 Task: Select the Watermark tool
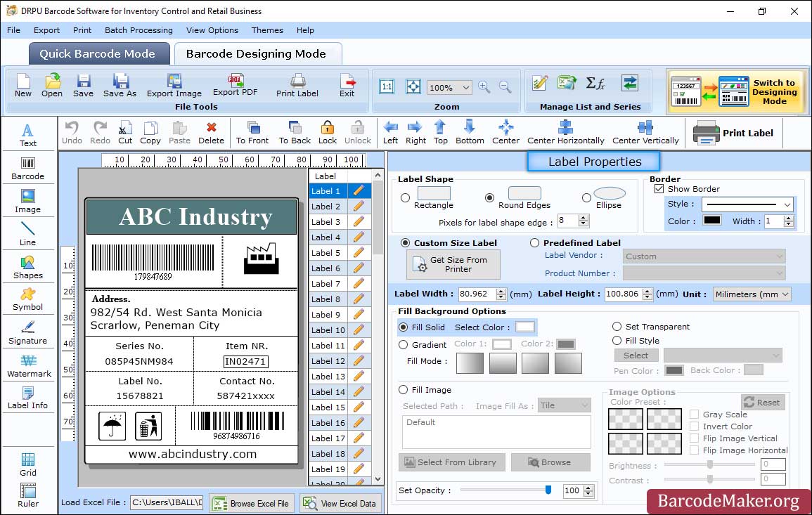pos(29,365)
